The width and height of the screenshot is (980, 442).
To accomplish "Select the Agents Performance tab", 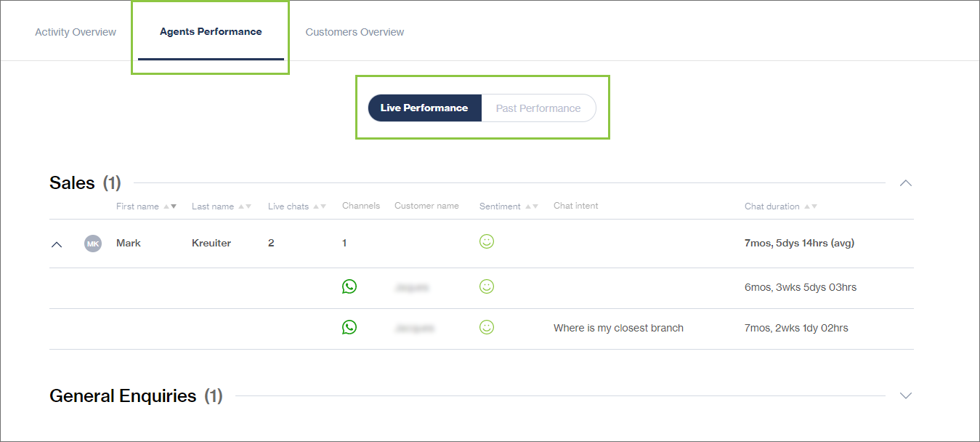I will coord(211,32).
